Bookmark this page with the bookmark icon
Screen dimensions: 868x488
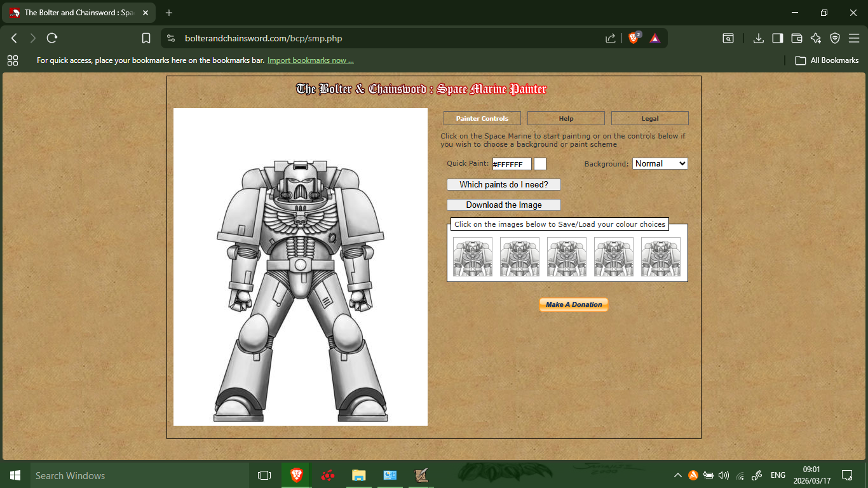(146, 38)
